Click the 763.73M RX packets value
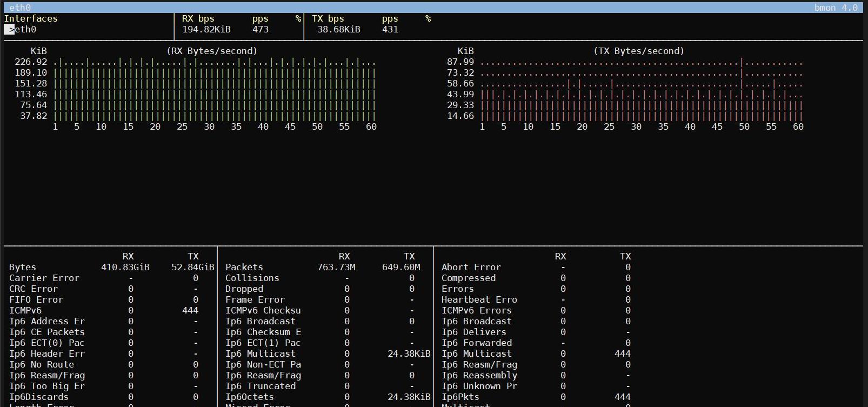This screenshot has width=868, height=407. (x=336, y=267)
